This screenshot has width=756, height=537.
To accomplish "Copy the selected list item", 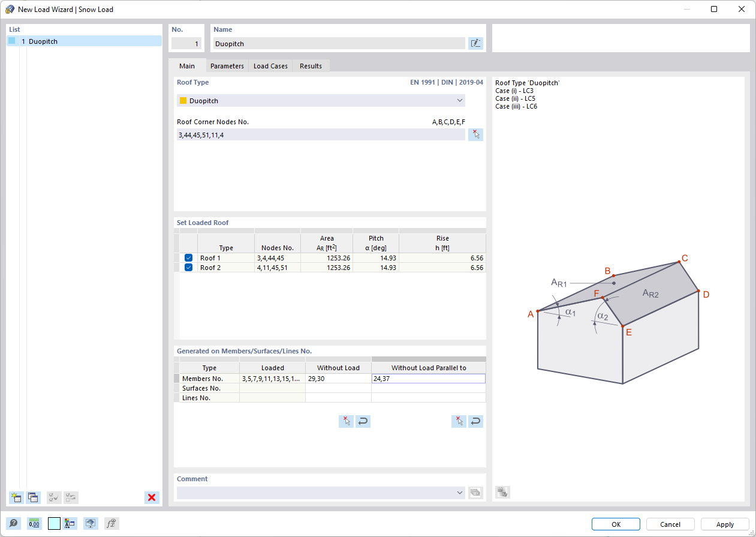I will (34, 497).
